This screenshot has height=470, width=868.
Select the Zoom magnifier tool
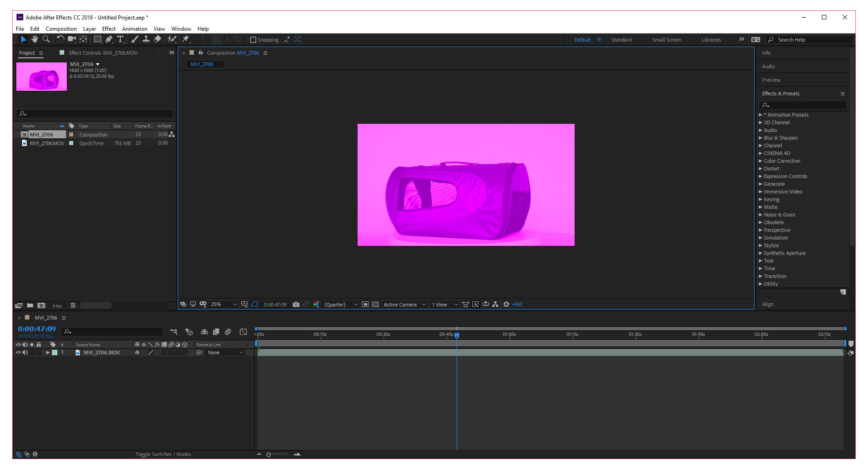[46, 39]
